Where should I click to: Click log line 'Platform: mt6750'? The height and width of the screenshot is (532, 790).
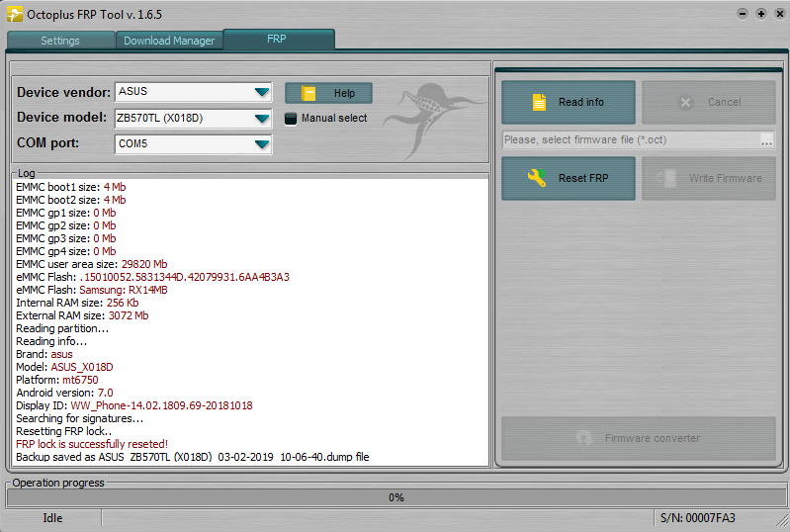click(57, 380)
